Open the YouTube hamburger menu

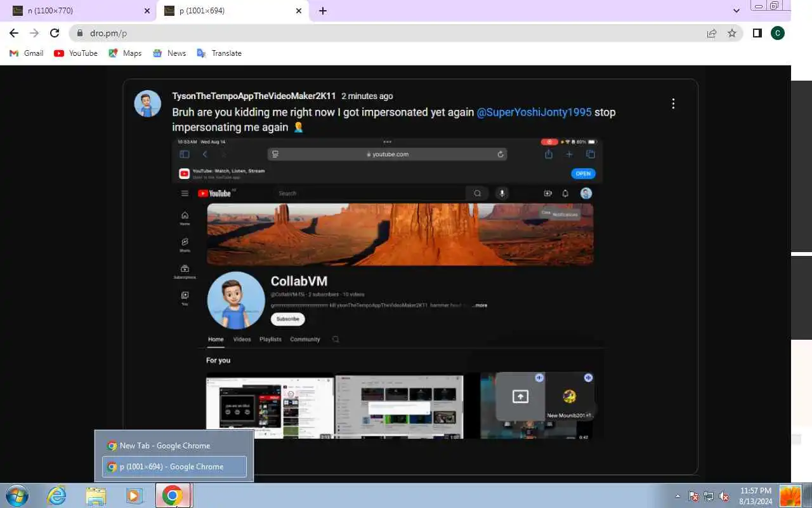(185, 194)
